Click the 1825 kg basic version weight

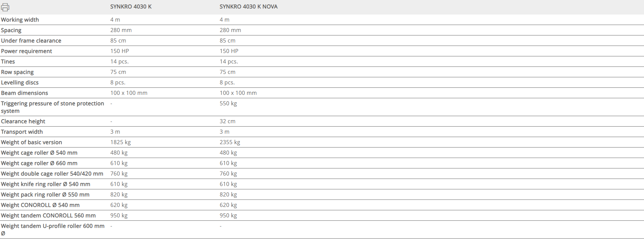pyautogui.click(x=120, y=142)
